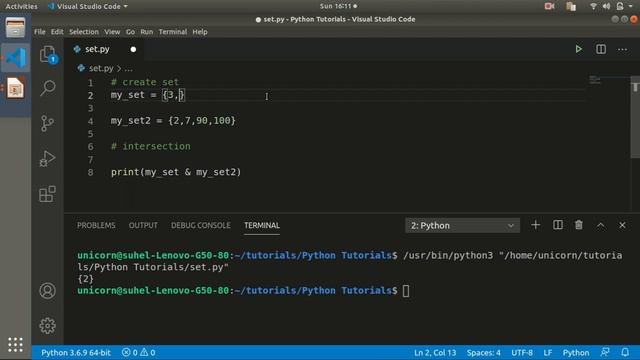Close the terminal panel

[x=622, y=225]
